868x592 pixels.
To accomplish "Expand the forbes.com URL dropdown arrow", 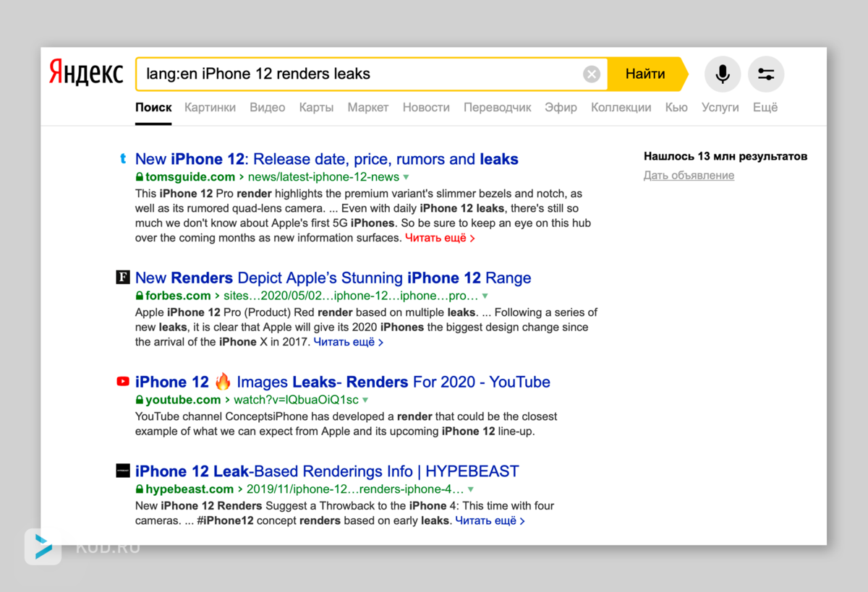I will (485, 296).
